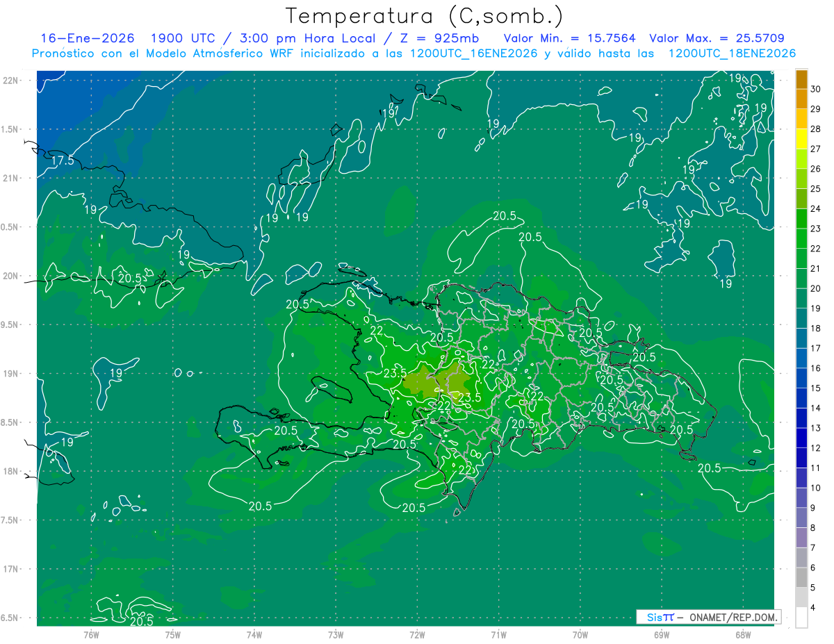The height and width of the screenshot is (644, 834).
Task: Click the color scale value "15"
Action: 815,388
